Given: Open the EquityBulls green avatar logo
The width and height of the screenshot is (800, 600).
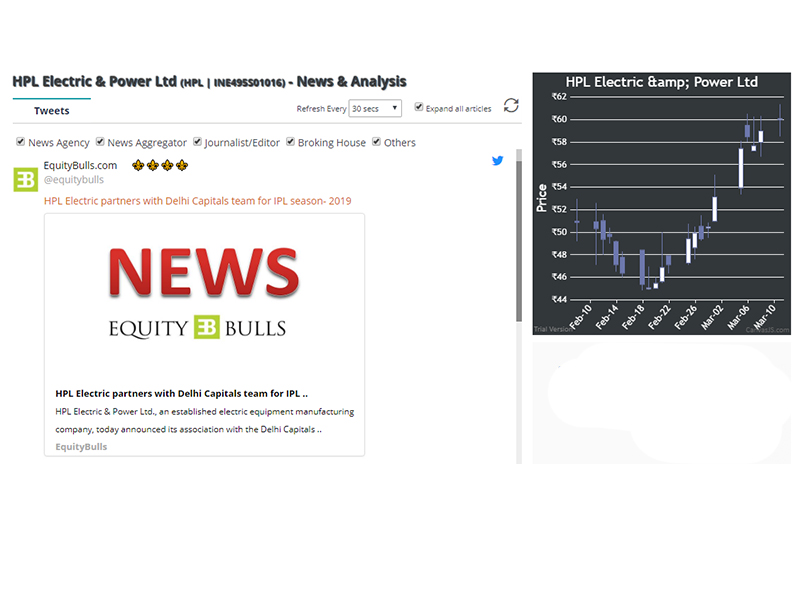Looking at the screenshot, I should [25, 179].
